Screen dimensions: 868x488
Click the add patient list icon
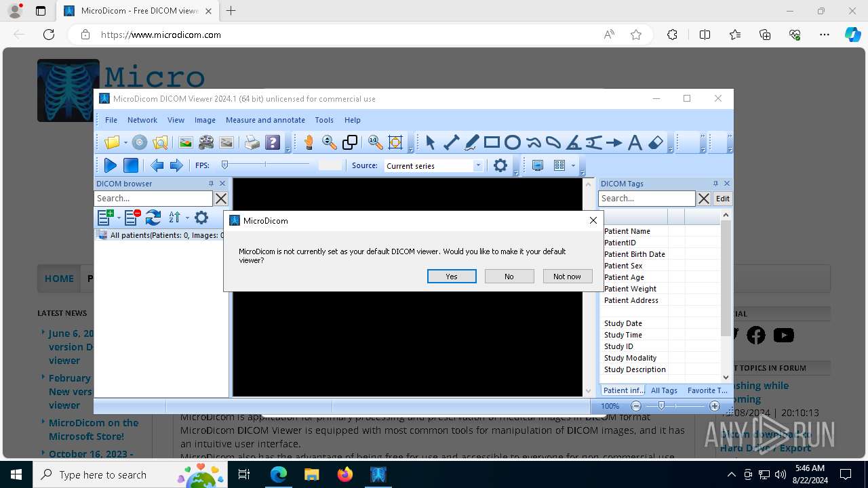[105, 218]
